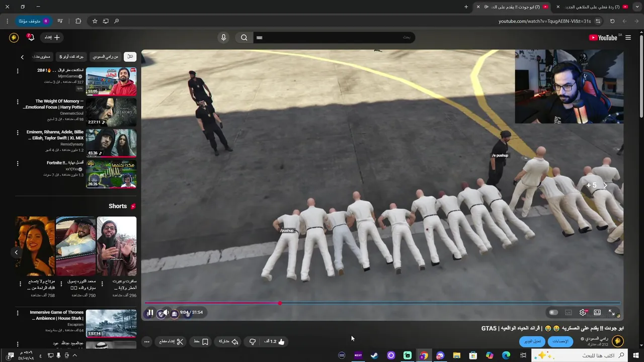644x362 pixels.
Task: Click the browser address bar URL
Action: pos(544,21)
